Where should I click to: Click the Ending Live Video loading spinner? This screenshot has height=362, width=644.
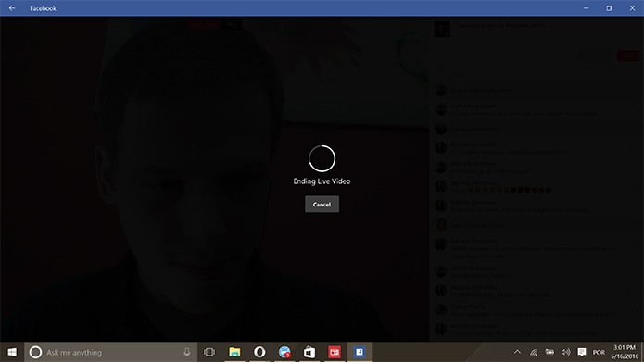322,158
